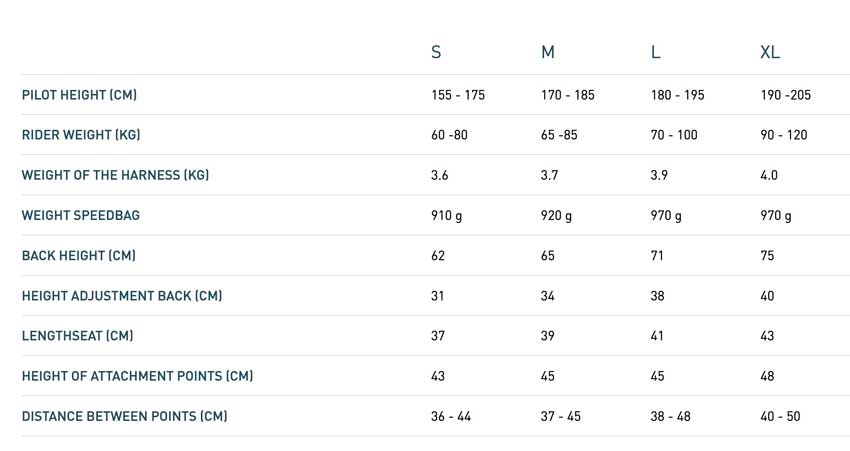This screenshot has height=451, width=850.
Task: Click the 90 - 120 rider weight value
Action: click(784, 135)
